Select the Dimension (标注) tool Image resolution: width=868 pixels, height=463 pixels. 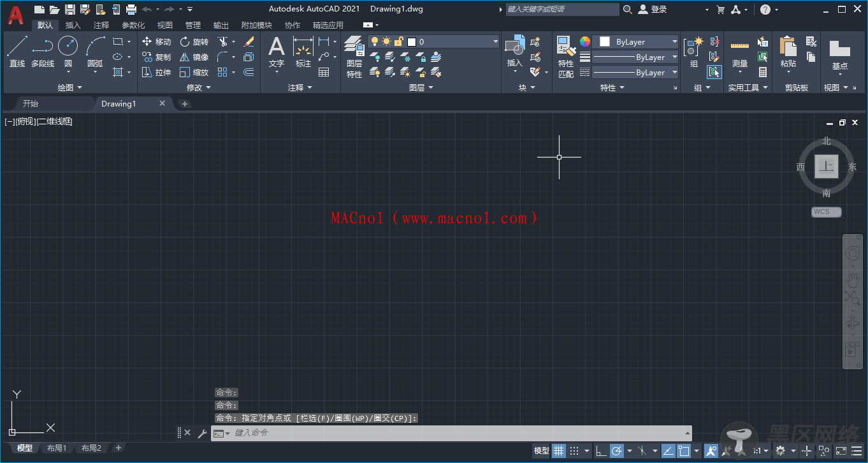[303, 52]
